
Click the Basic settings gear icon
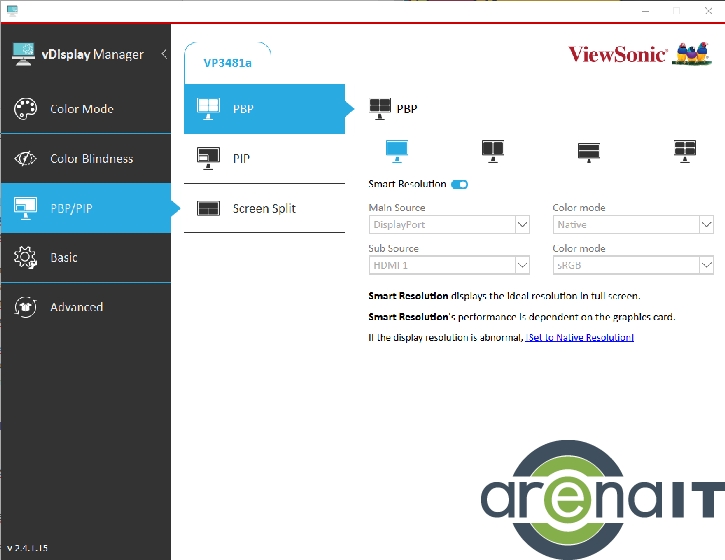point(26,258)
